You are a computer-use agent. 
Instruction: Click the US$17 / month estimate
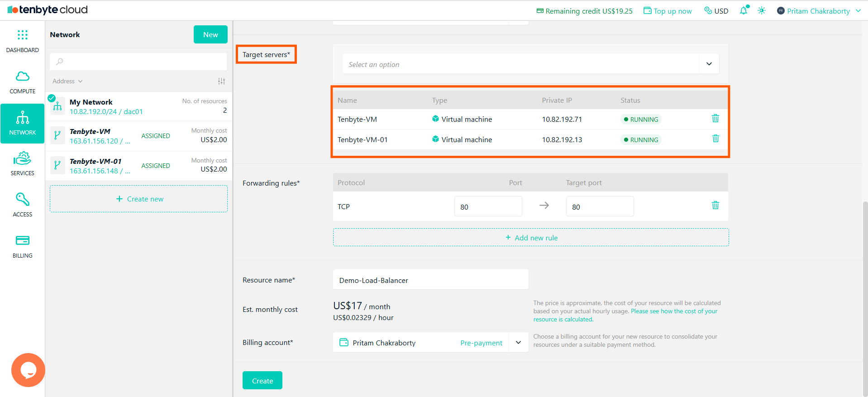tap(362, 306)
